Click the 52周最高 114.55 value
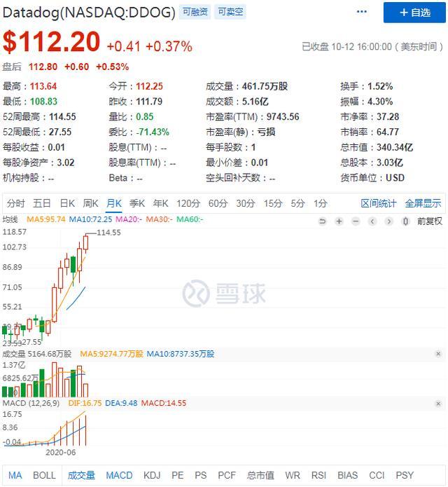This screenshot has width=448, height=487. (62, 117)
